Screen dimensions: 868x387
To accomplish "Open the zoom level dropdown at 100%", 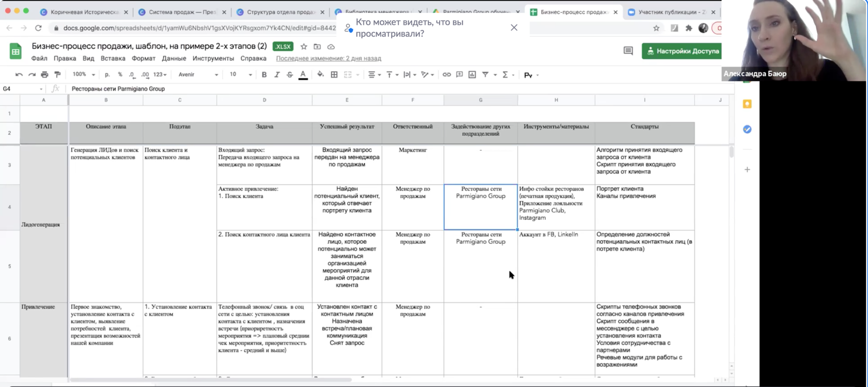I will click(x=84, y=75).
